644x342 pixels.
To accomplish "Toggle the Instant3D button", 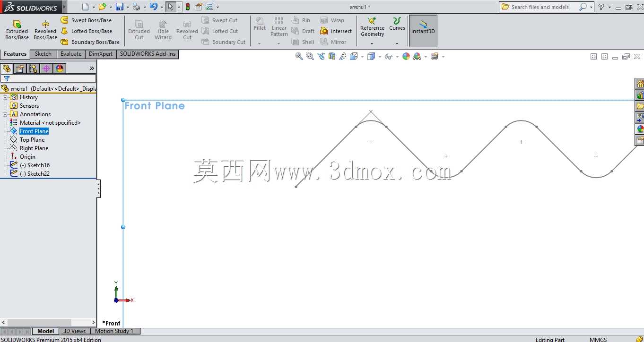I will (423, 31).
